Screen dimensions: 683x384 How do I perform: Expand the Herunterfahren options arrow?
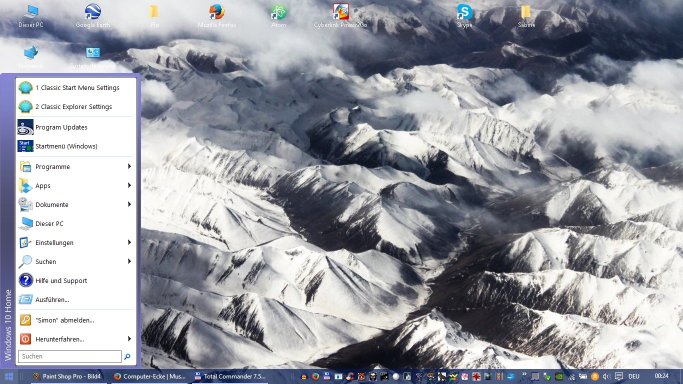129,339
